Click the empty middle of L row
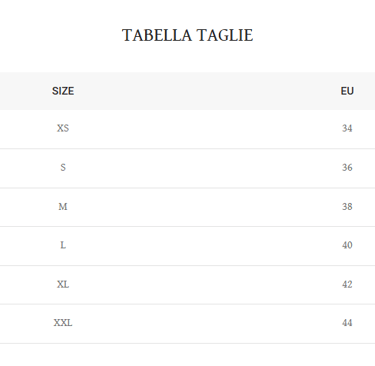This screenshot has width=375, height=366. (x=205, y=246)
